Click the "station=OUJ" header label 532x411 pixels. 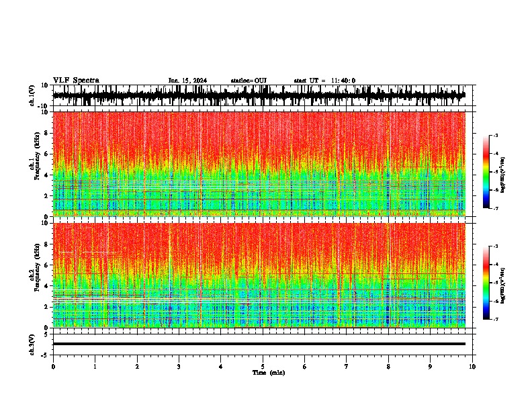249,81
